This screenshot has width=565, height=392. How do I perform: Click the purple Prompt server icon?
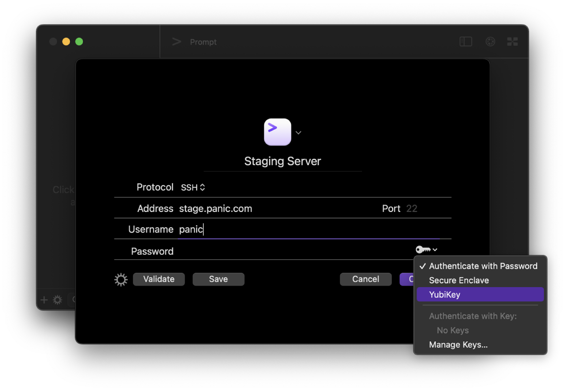(277, 132)
